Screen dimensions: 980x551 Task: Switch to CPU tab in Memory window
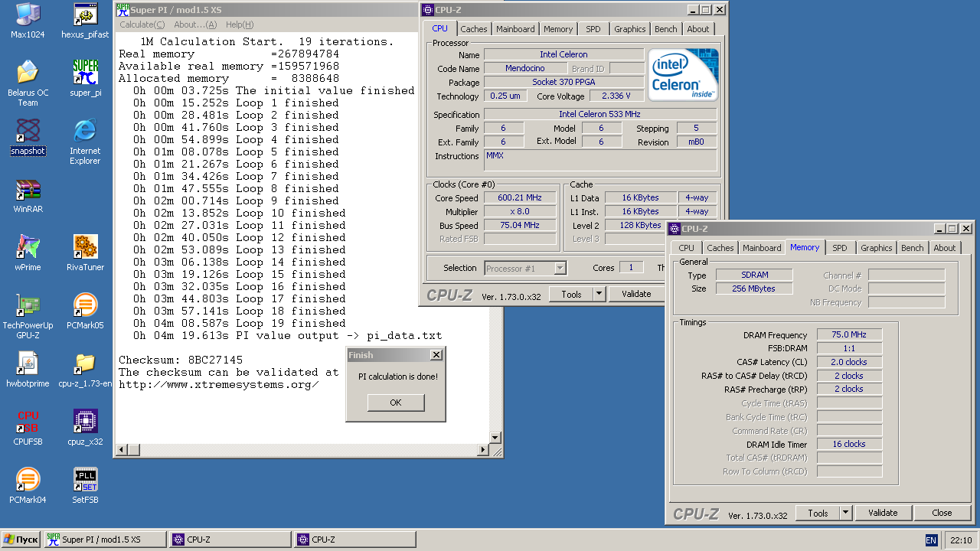(x=687, y=248)
